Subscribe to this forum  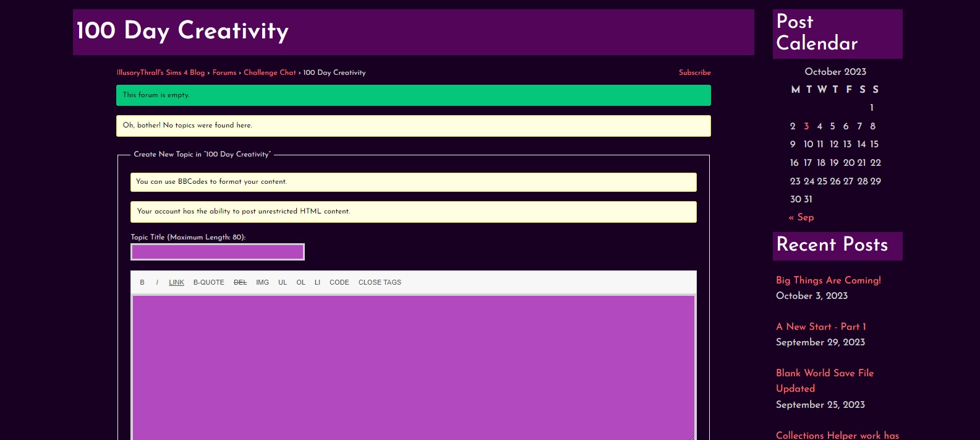pos(694,72)
